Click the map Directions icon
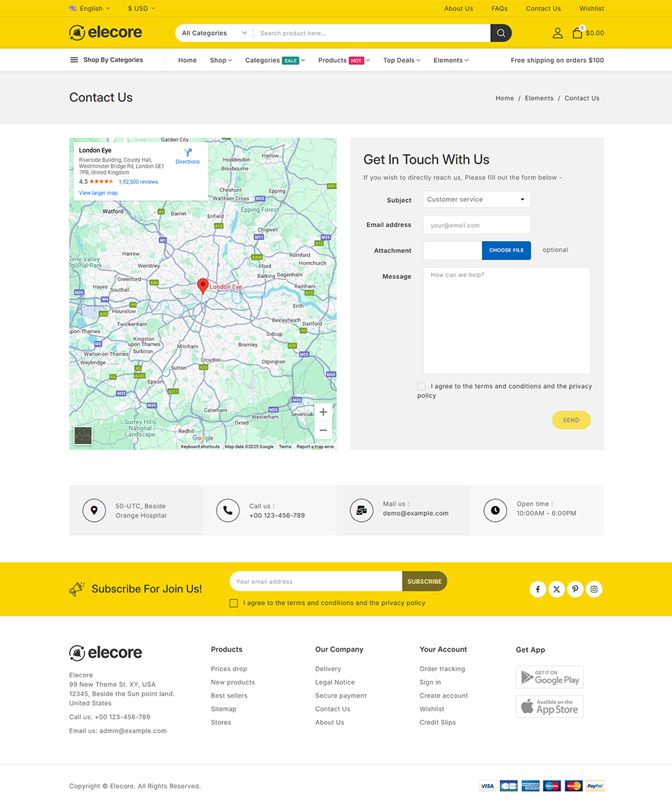Screen dimensions: 672x807 [187, 153]
